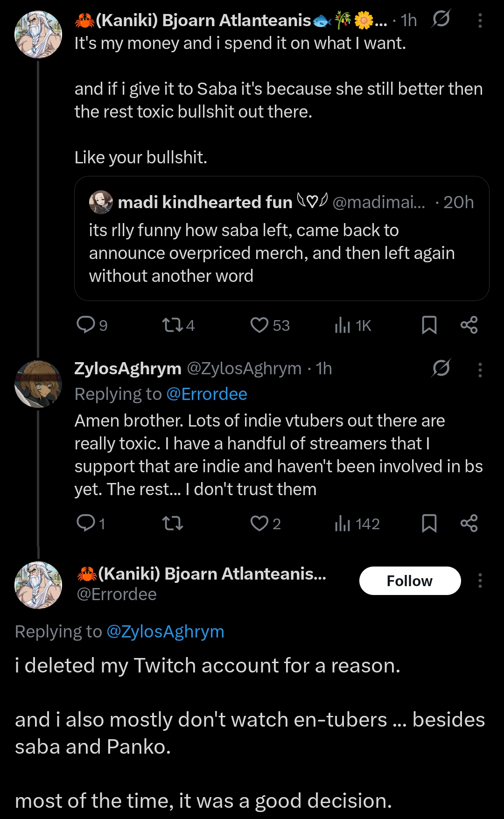The width and height of the screenshot is (504, 819).
Task: Open the @Errordee mention link
Action: [x=207, y=394]
